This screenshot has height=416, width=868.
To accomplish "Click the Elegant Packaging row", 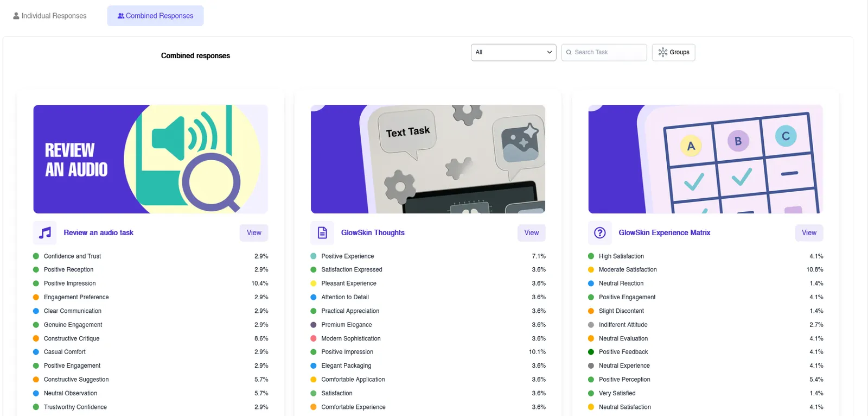I will pyautogui.click(x=428, y=366).
